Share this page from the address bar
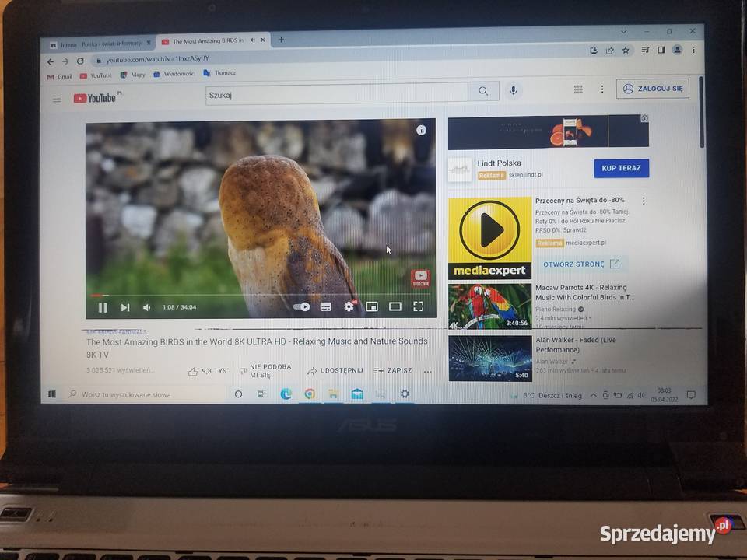747x560 pixels. coord(609,50)
